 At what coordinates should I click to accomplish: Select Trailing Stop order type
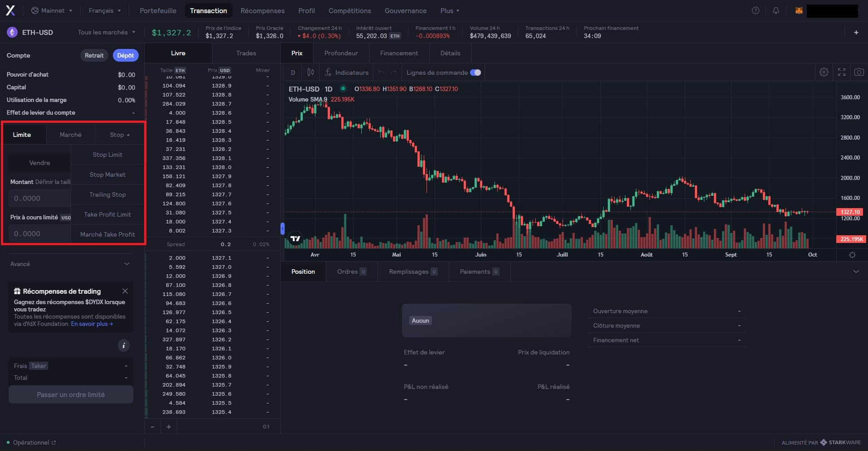coord(107,194)
